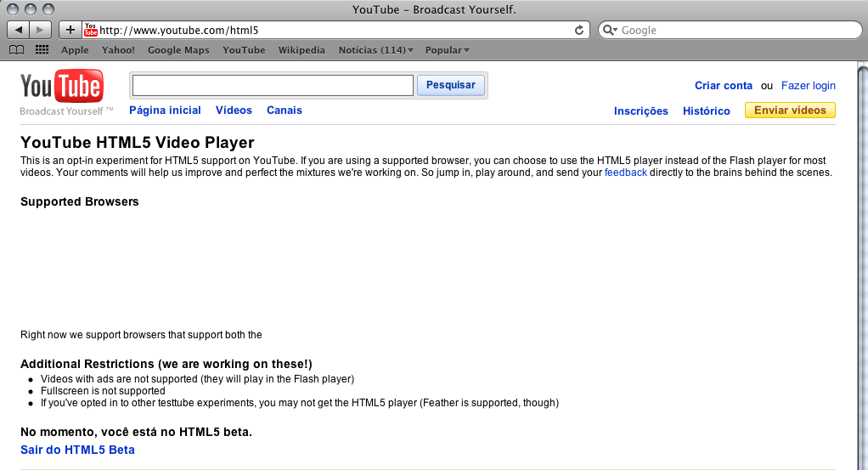
Task: Open the Canais tab
Action: [285, 110]
